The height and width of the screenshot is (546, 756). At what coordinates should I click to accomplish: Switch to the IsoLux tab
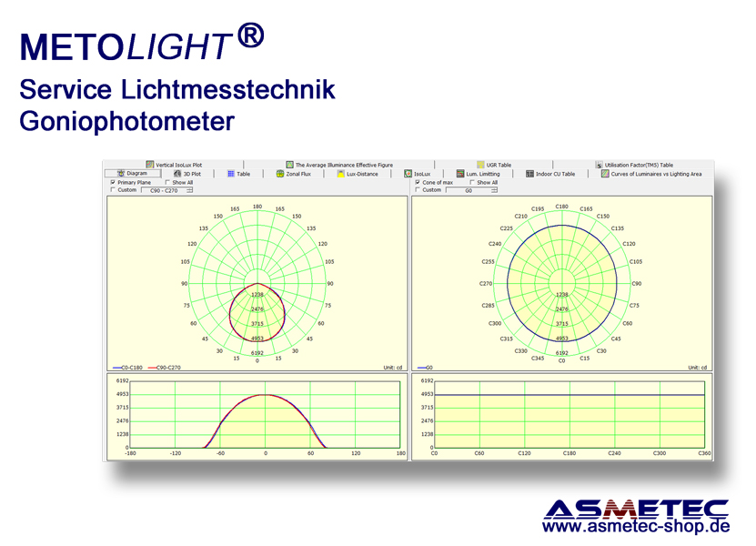418,174
